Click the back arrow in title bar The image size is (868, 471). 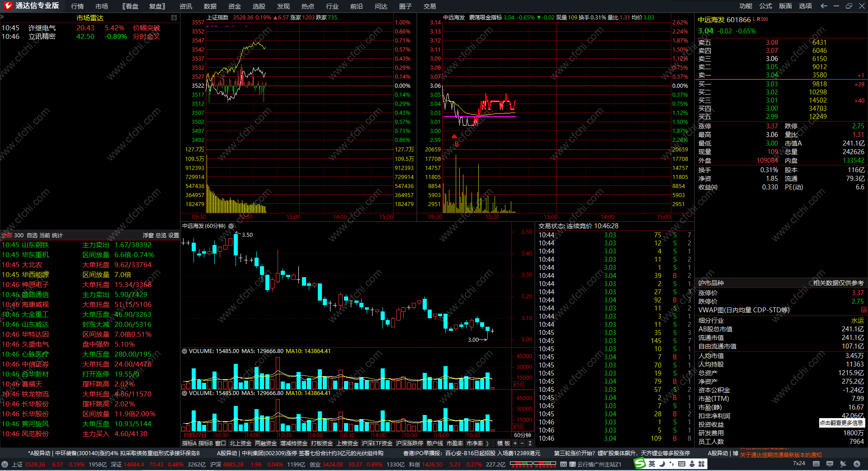click(824, 6)
